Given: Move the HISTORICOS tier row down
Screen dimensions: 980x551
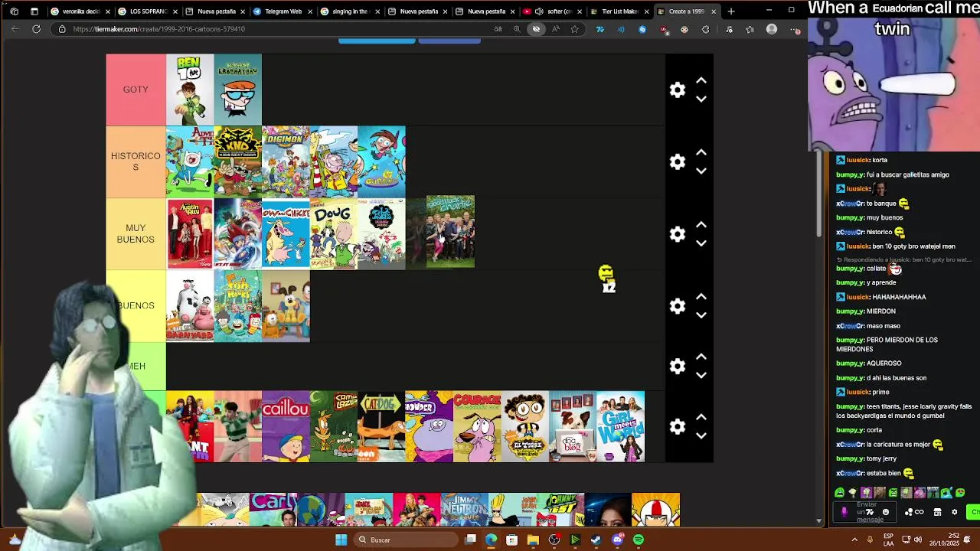Looking at the screenshot, I should point(701,171).
